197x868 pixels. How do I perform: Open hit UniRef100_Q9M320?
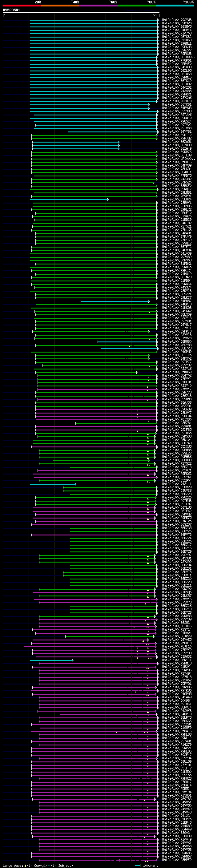click(177, 23)
